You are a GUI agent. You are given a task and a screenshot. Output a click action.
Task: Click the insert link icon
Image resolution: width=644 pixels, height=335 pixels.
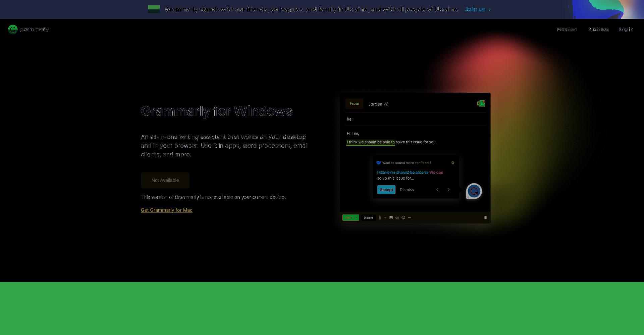397,218
